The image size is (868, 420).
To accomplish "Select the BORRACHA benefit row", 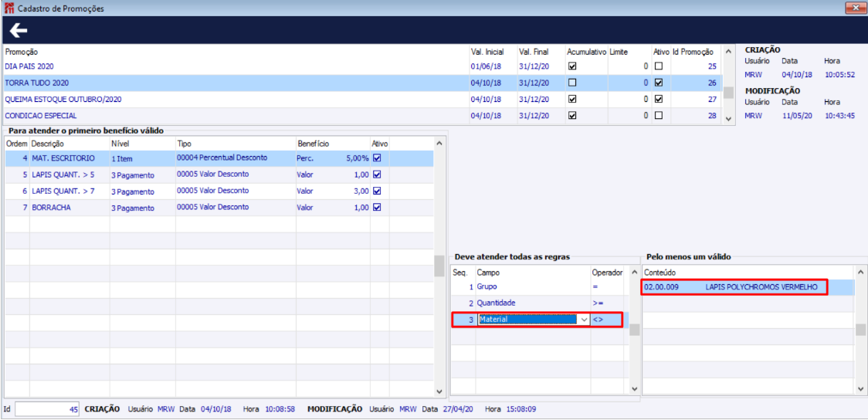I will pos(219,208).
